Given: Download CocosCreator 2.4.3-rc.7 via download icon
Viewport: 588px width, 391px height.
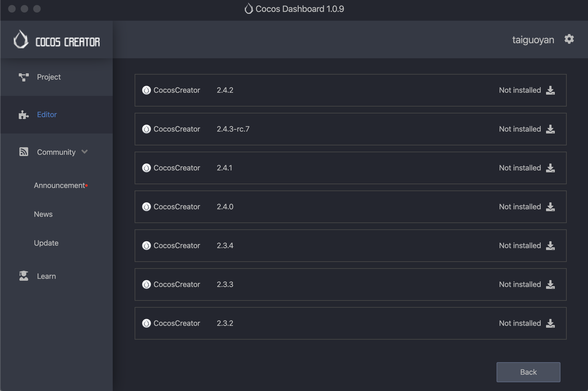Looking at the screenshot, I should coord(550,129).
